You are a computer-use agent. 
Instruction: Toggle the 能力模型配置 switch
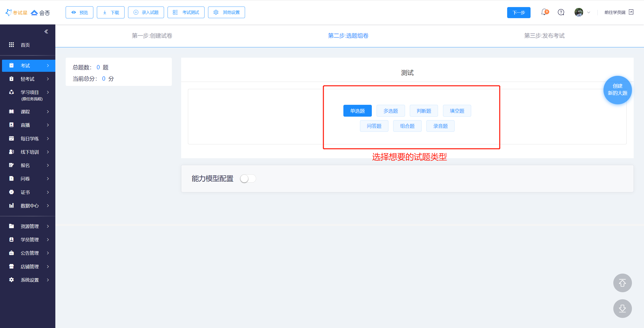[248, 179]
